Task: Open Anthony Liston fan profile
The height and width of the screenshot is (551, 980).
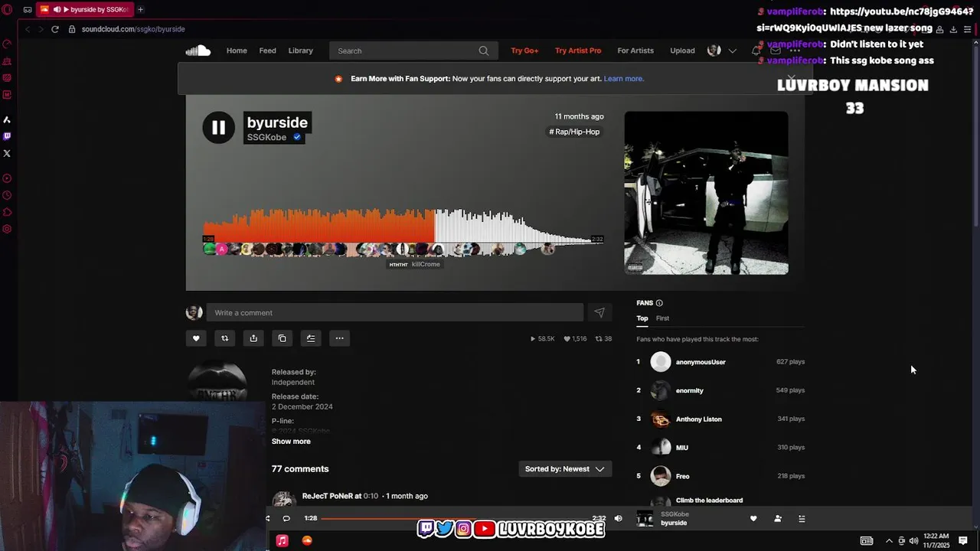Action: click(x=698, y=419)
